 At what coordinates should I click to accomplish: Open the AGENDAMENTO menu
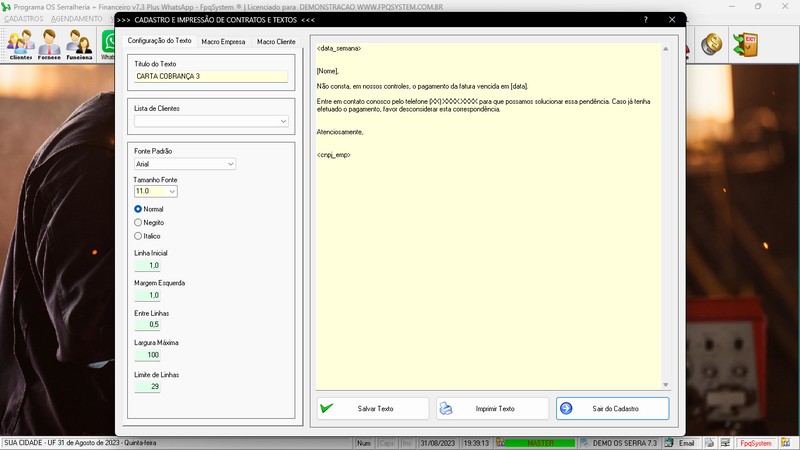click(77, 19)
